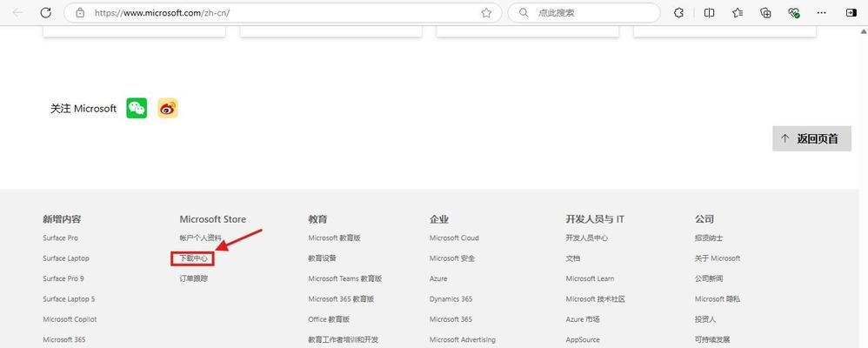Open browser essentials heart icon
Image resolution: width=868 pixels, height=348 pixels.
[794, 13]
